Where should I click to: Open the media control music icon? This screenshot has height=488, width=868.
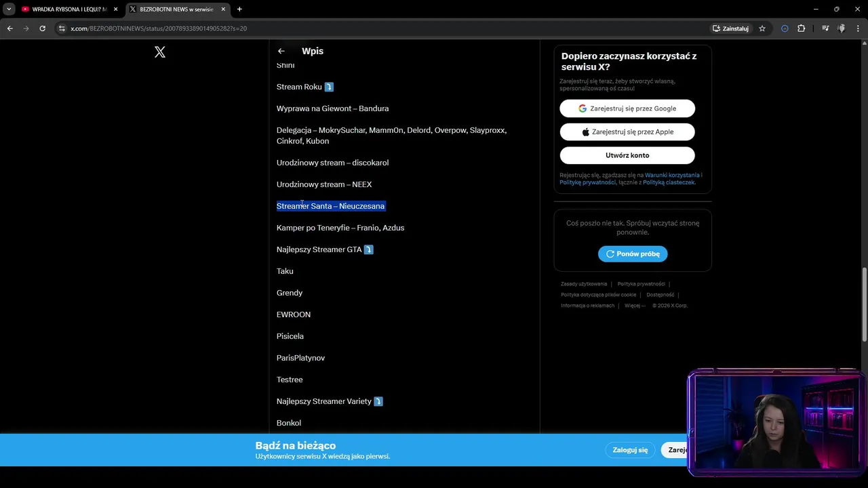tap(825, 28)
